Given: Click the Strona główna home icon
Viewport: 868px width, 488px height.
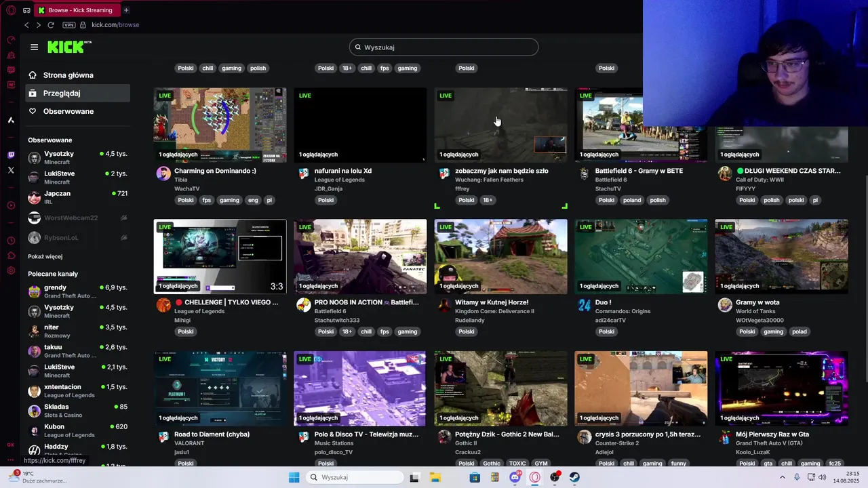Looking at the screenshot, I should [33, 75].
